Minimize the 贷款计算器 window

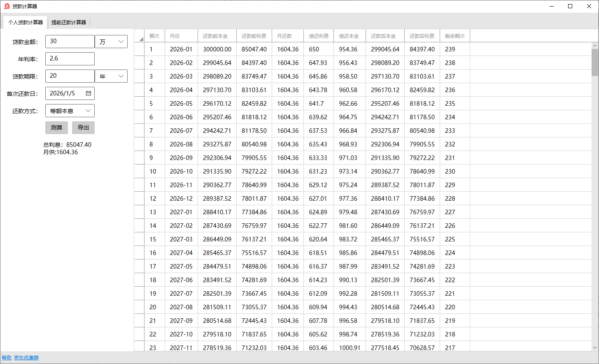click(552, 6)
